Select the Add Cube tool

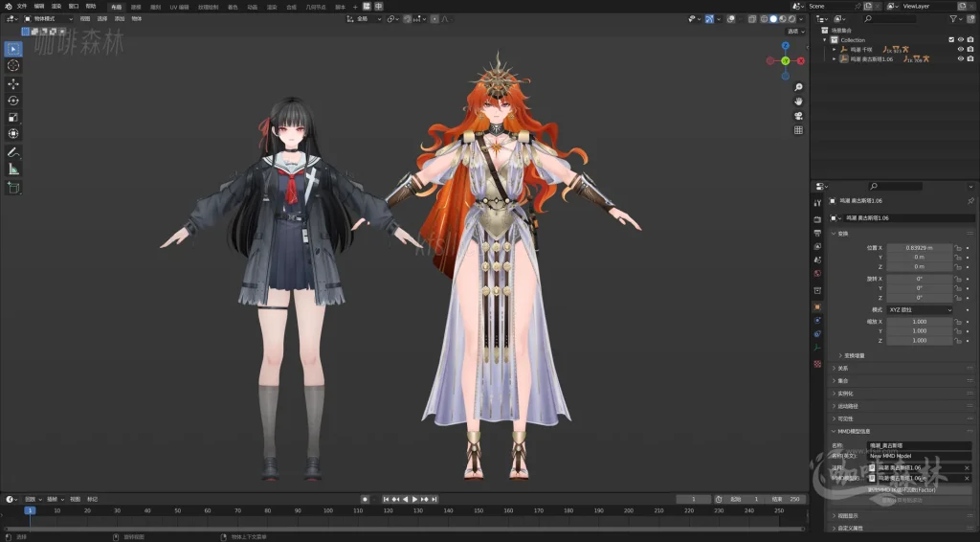13,188
